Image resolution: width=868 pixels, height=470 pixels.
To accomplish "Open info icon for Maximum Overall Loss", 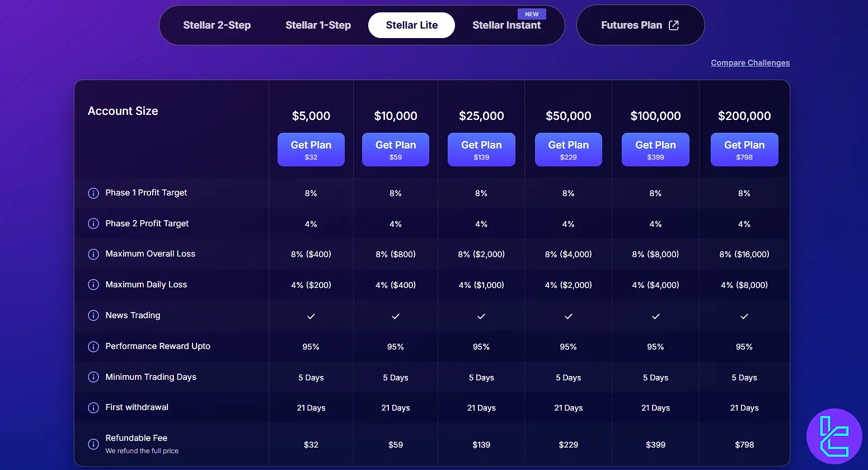I will point(93,254).
